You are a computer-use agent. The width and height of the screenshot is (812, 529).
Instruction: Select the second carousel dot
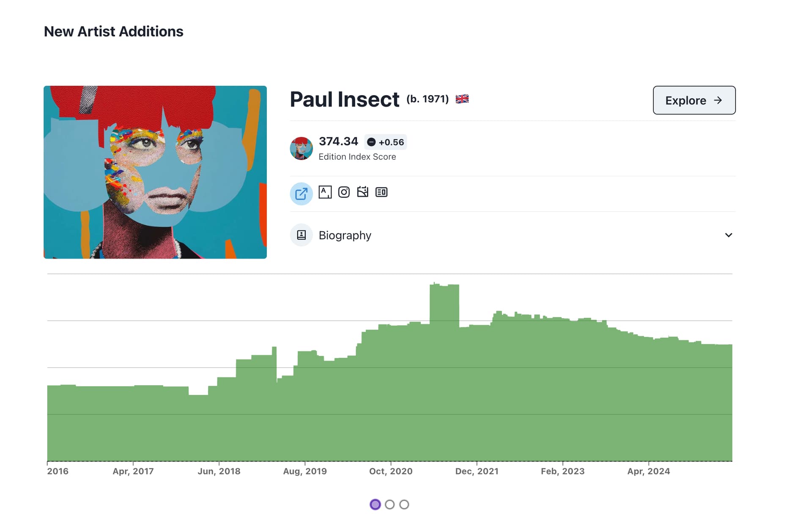tap(390, 504)
